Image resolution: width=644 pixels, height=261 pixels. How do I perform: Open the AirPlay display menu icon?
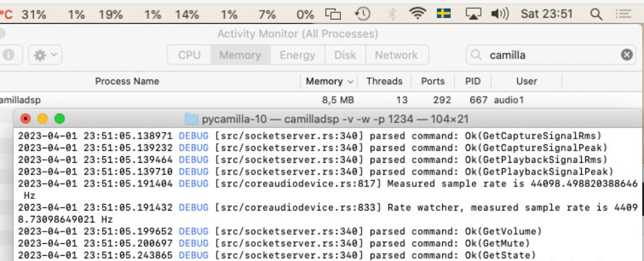pos(473,14)
